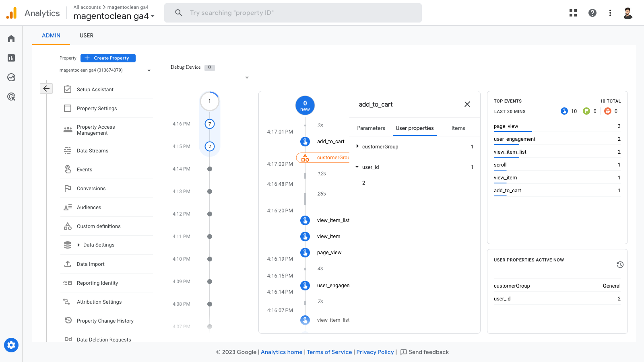
Task: Open the Reports bar chart icon
Action: pos(11,58)
